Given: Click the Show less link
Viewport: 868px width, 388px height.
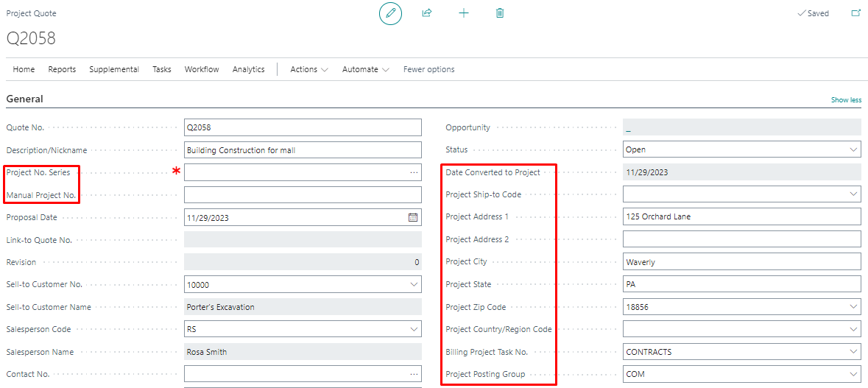Looking at the screenshot, I should click(x=846, y=100).
